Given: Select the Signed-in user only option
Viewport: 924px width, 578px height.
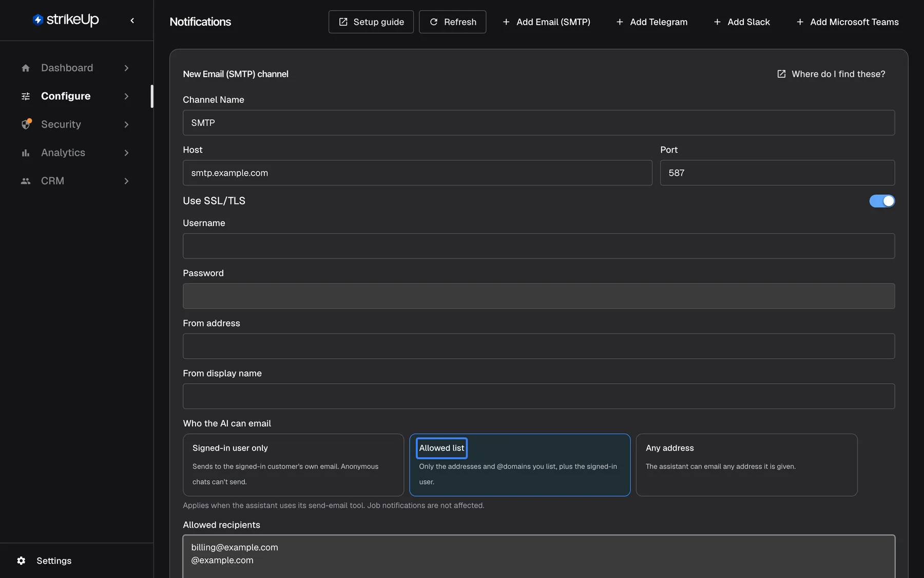Looking at the screenshot, I should tap(294, 465).
